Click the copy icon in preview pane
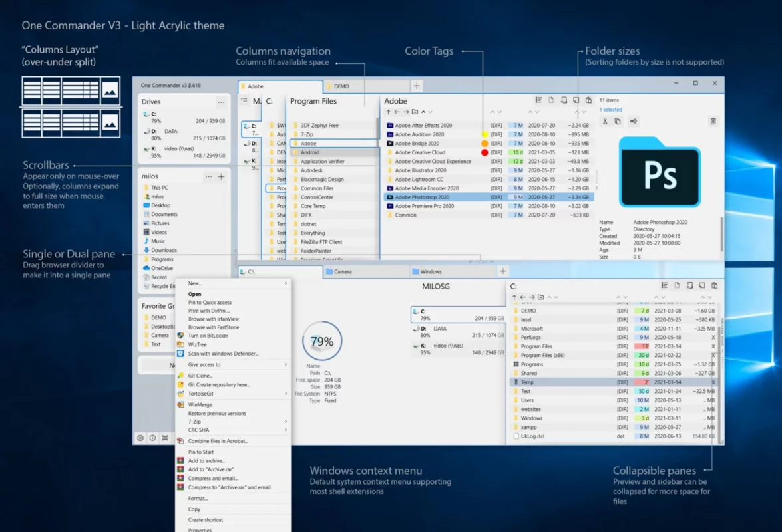 coord(618,121)
